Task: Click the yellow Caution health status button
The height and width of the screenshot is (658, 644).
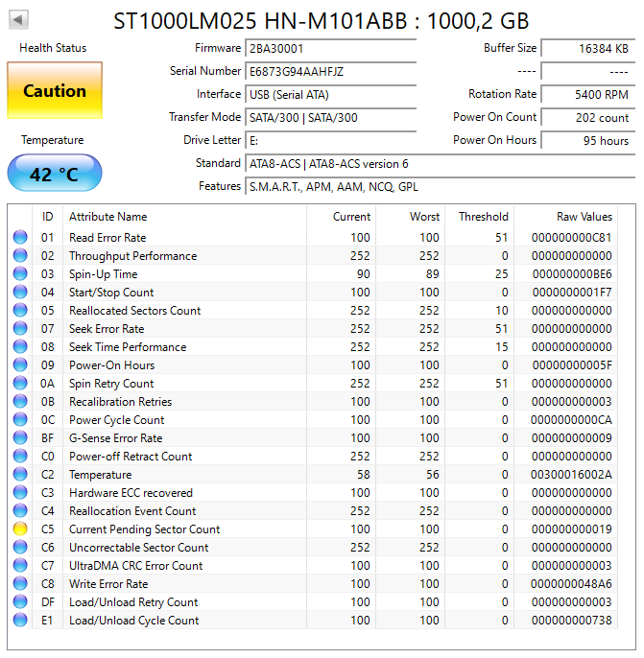Action: 55,91
